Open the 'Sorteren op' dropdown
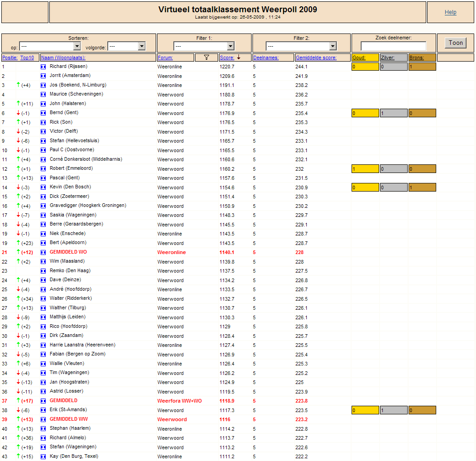Viewport: 476px width, 461px height. point(50,46)
